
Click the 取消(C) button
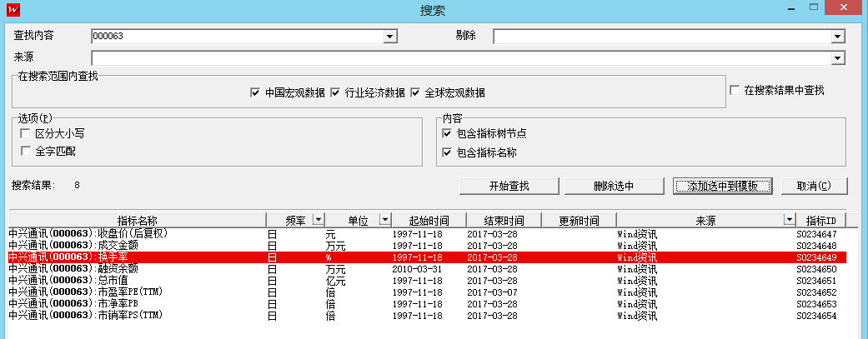coord(815,186)
